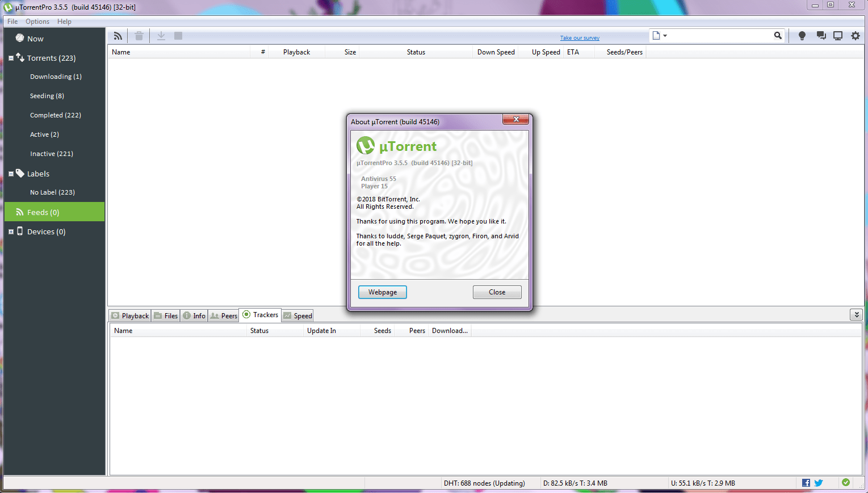The image size is (868, 493).
Task: Open the File menu
Action: pos(12,22)
